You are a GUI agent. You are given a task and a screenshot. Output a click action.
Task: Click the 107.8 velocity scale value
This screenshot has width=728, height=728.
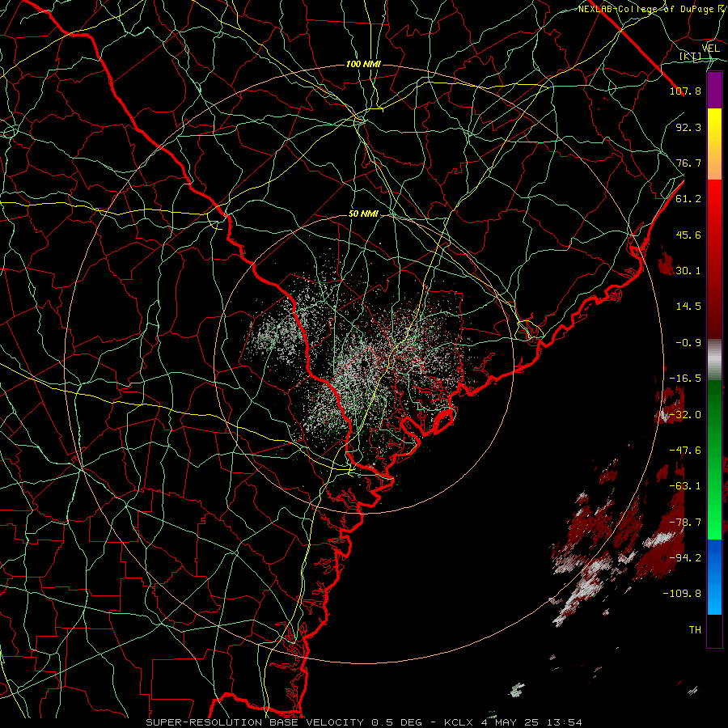[x=685, y=91]
